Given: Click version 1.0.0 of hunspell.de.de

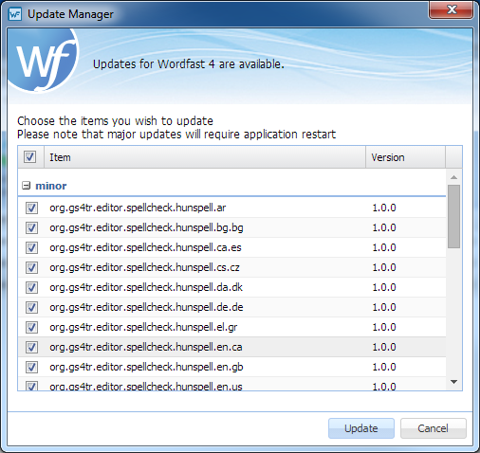Looking at the screenshot, I should tap(384, 307).
